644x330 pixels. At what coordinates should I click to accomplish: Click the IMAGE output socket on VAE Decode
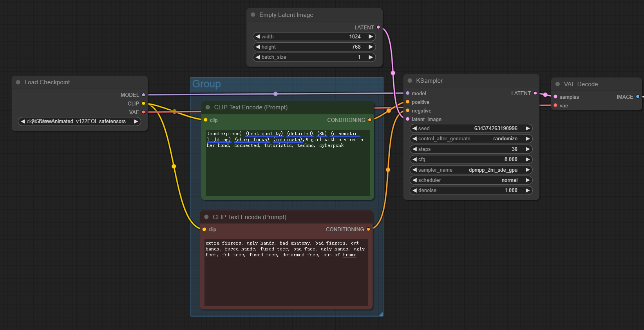click(x=638, y=97)
